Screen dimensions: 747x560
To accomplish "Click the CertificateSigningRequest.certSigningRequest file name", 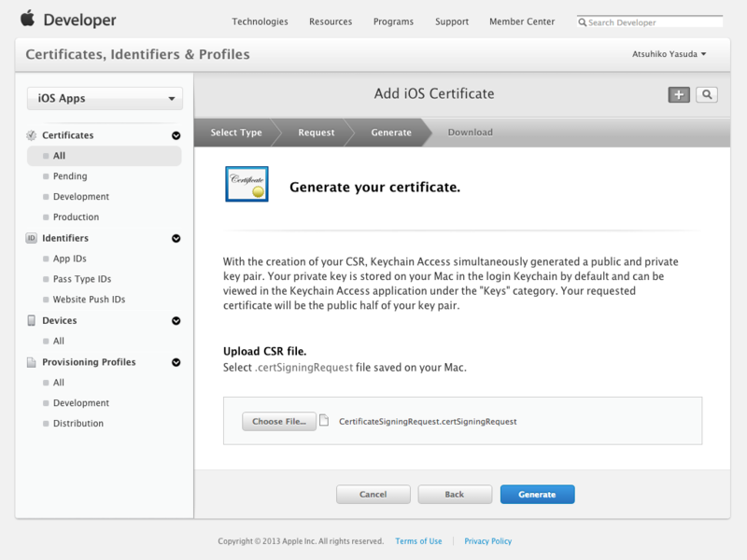I will point(428,422).
